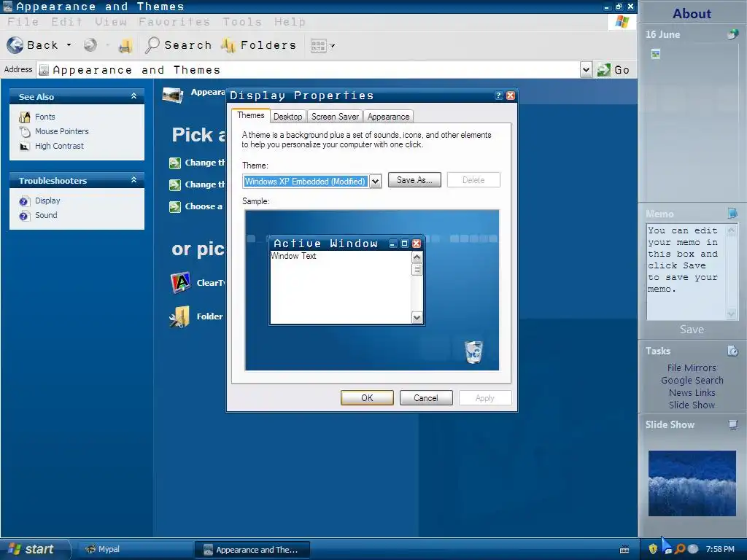Open File Mirrors in Tasks
The height and width of the screenshot is (560, 747).
pyautogui.click(x=692, y=368)
